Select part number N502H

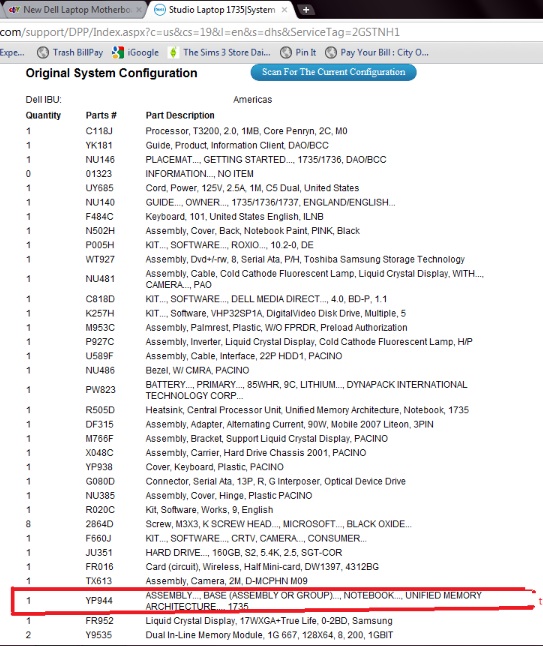[x=100, y=231]
